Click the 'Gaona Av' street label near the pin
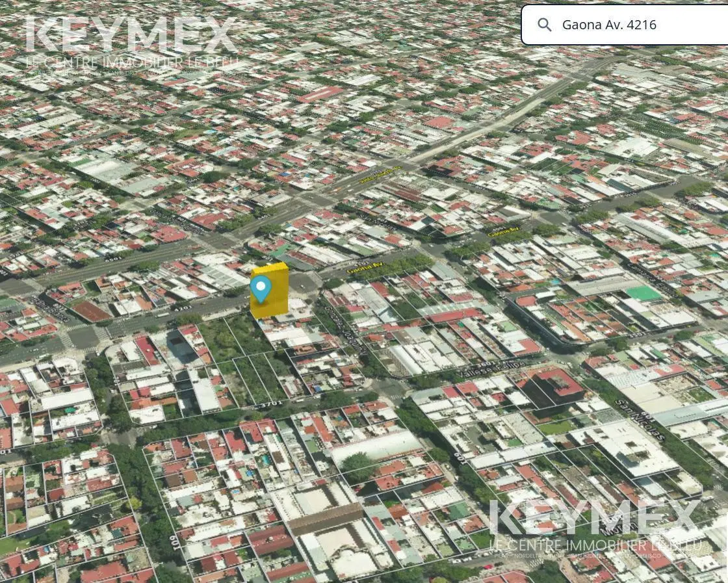 click(x=365, y=267)
